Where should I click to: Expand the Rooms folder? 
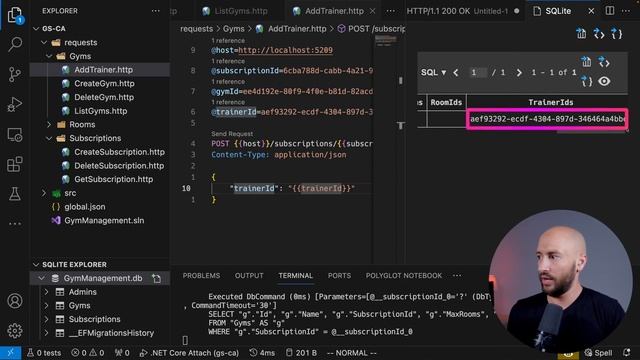(49, 124)
